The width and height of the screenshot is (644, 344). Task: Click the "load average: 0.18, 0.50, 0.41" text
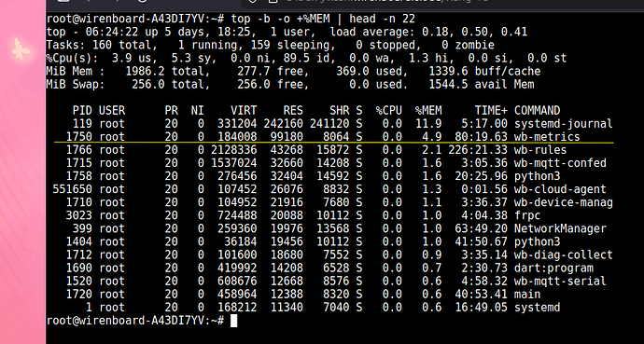(x=428, y=32)
